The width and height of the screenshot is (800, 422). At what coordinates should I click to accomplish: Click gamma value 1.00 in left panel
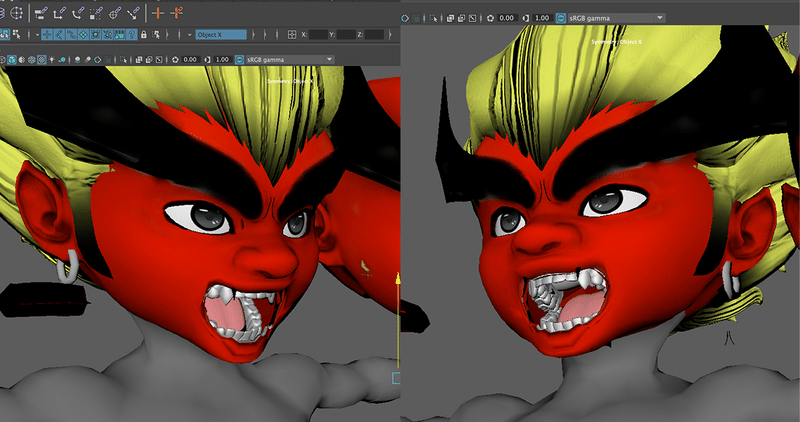(x=222, y=60)
